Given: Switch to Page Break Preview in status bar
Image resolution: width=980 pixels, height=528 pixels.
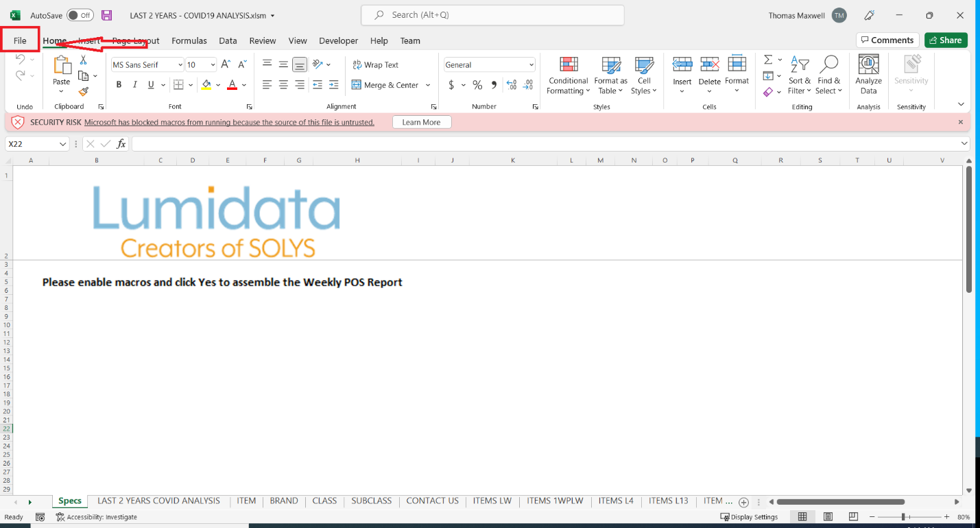Looking at the screenshot, I should click(x=853, y=517).
